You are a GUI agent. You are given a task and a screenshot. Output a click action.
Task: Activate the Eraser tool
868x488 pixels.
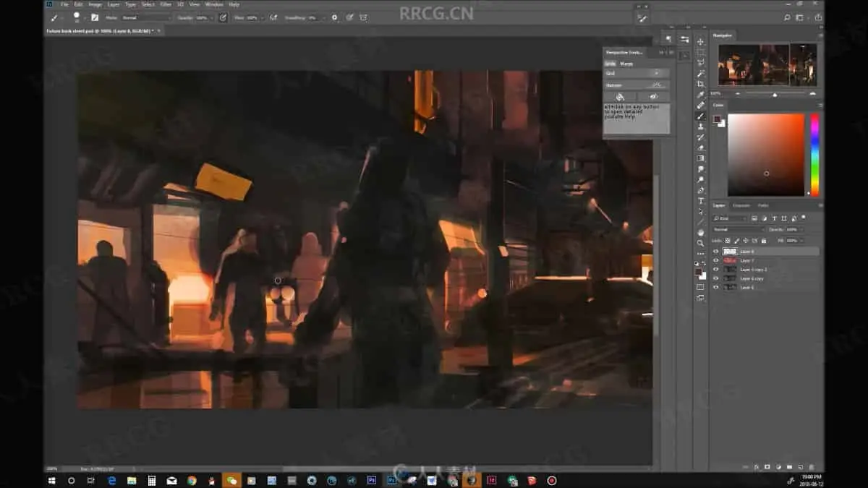[x=700, y=147]
